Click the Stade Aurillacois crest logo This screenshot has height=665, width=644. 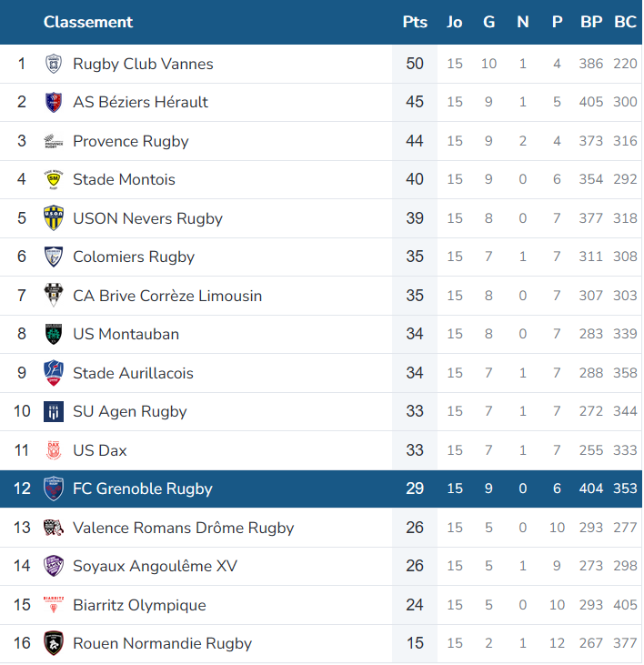coord(54,373)
